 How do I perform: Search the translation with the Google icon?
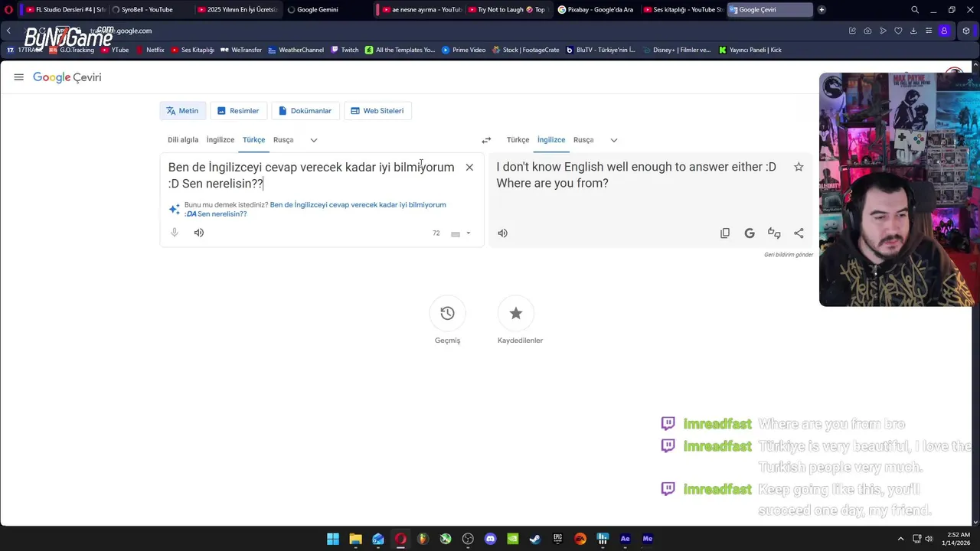(750, 233)
